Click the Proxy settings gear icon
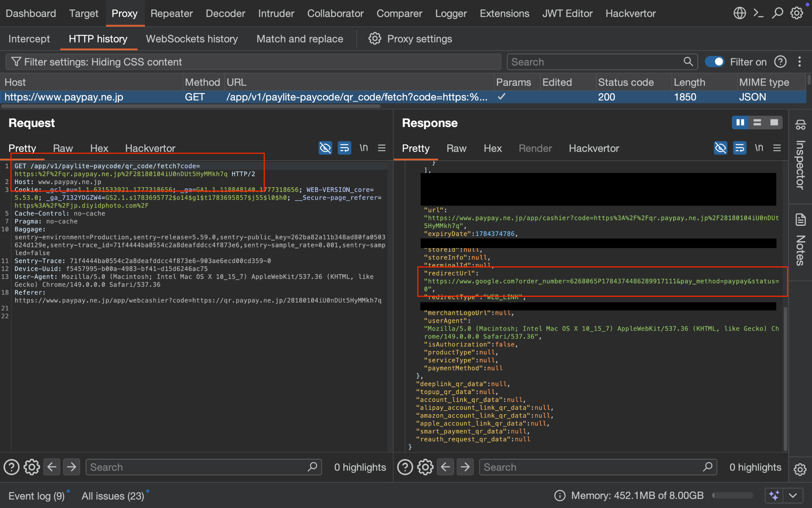 (x=375, y=38)
